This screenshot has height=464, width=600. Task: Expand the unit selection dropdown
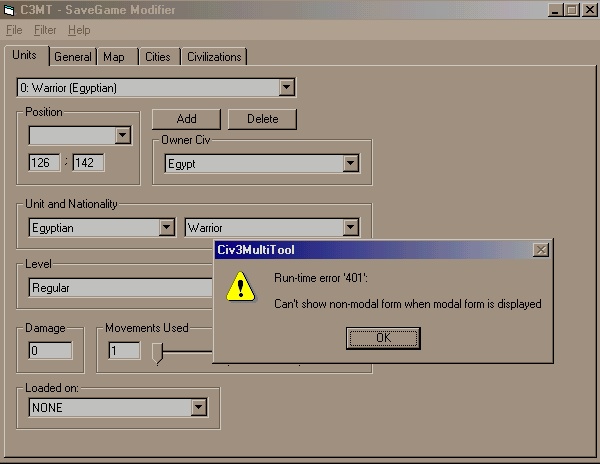pyautogui.click(x=287, y=88)
